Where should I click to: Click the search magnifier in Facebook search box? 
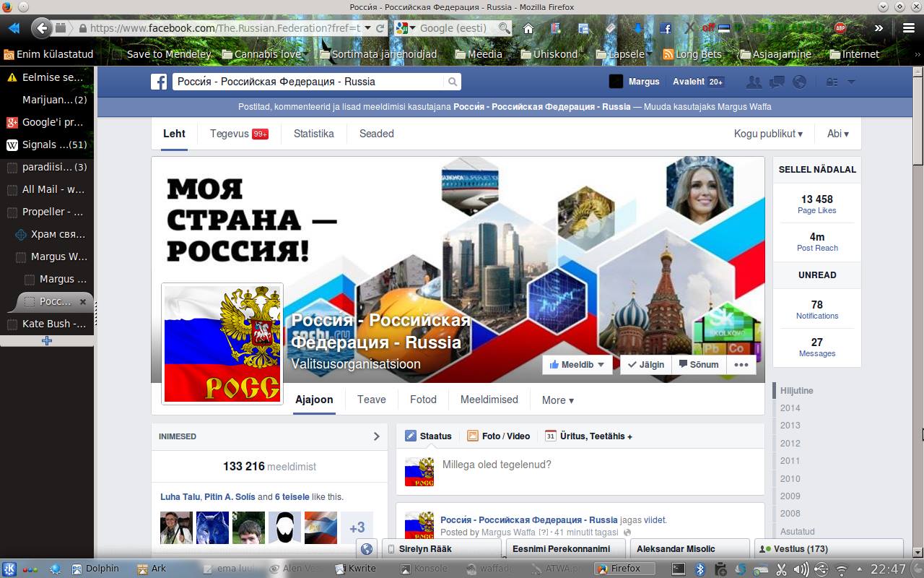(x=453, y=82)
